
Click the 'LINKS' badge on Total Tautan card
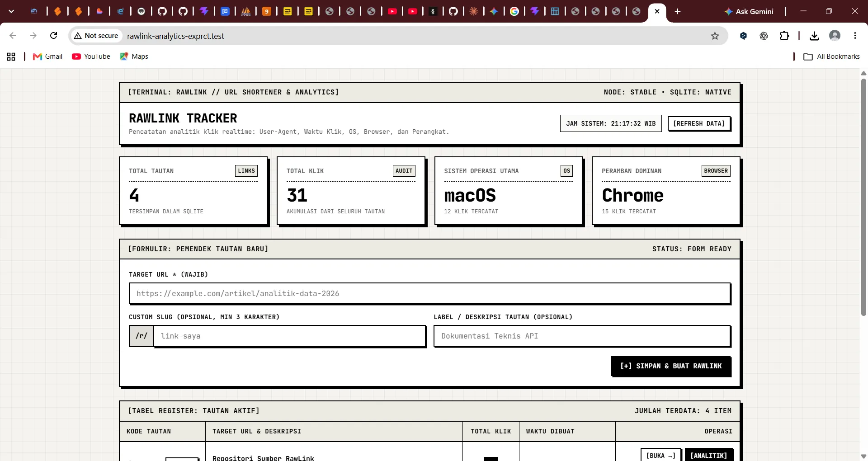pos(246,171)
